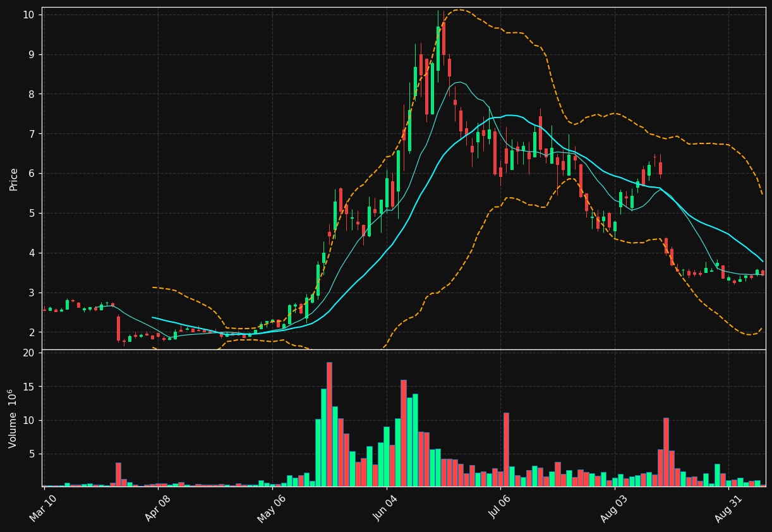
Task: Click the "Aug 03" date label
Action: 614,508
